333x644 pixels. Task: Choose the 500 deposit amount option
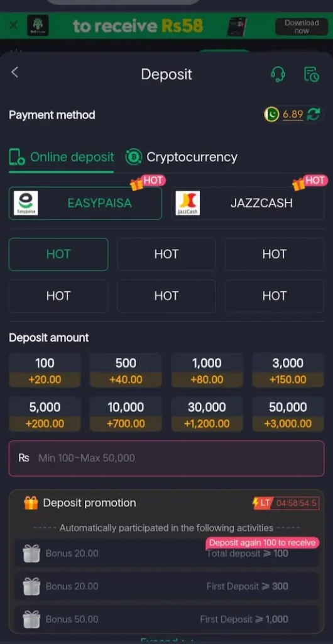click(126, 370)
